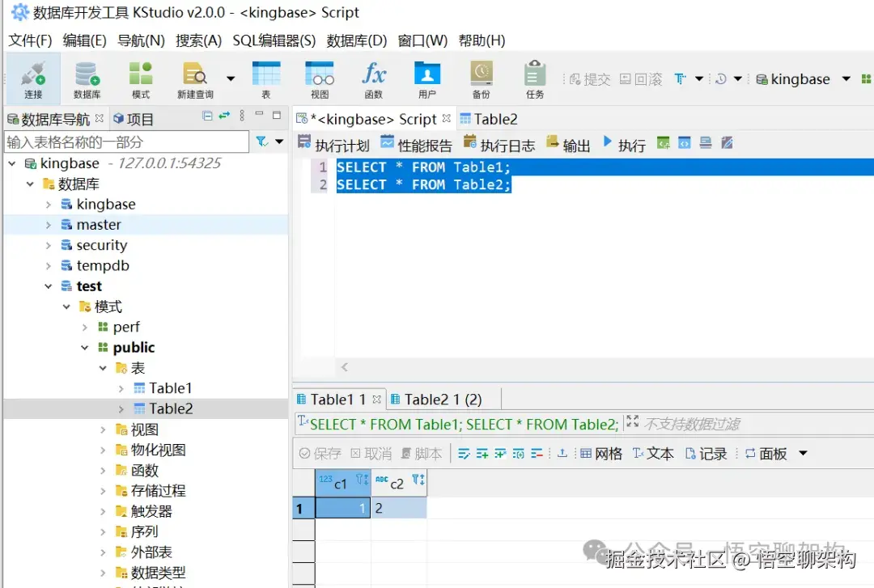Viewport: 874px width, 588px height.
Task: Click green new-script-tab icon after 执行
Action: click(x=664, y=143)
